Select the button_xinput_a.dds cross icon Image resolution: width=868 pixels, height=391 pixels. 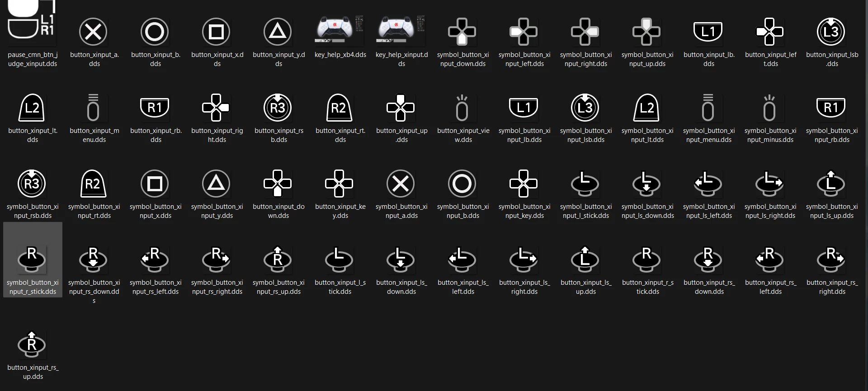(93, 32)
